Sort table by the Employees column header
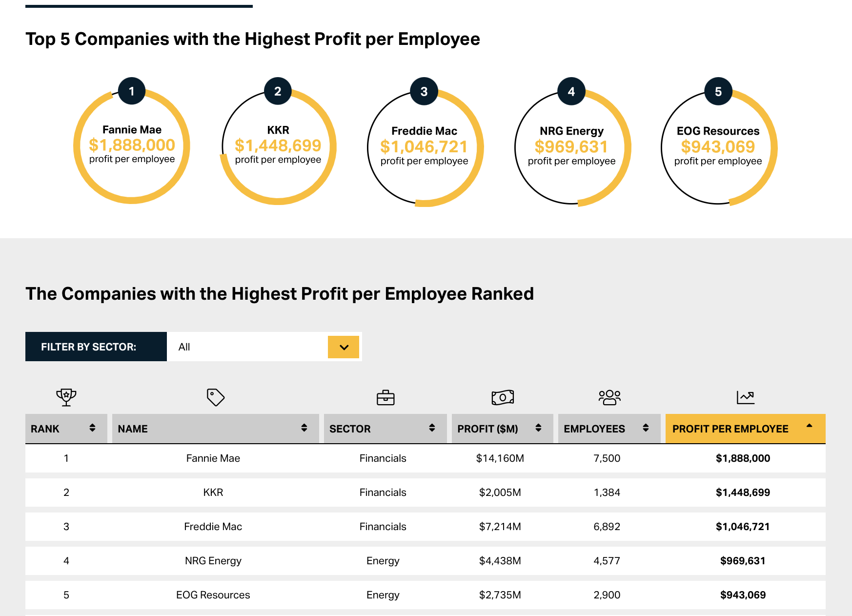 coord(609,429)
